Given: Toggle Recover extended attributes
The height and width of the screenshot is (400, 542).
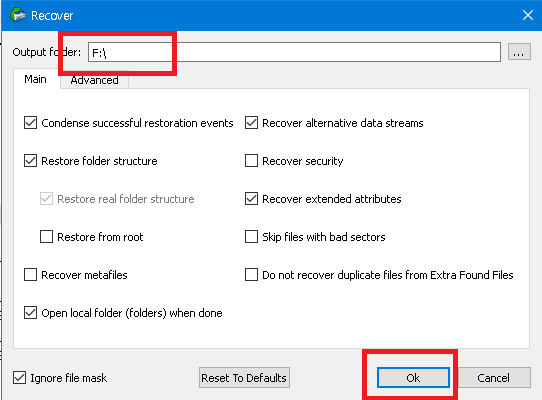Looking at the screenshot, I should point(251,199).
